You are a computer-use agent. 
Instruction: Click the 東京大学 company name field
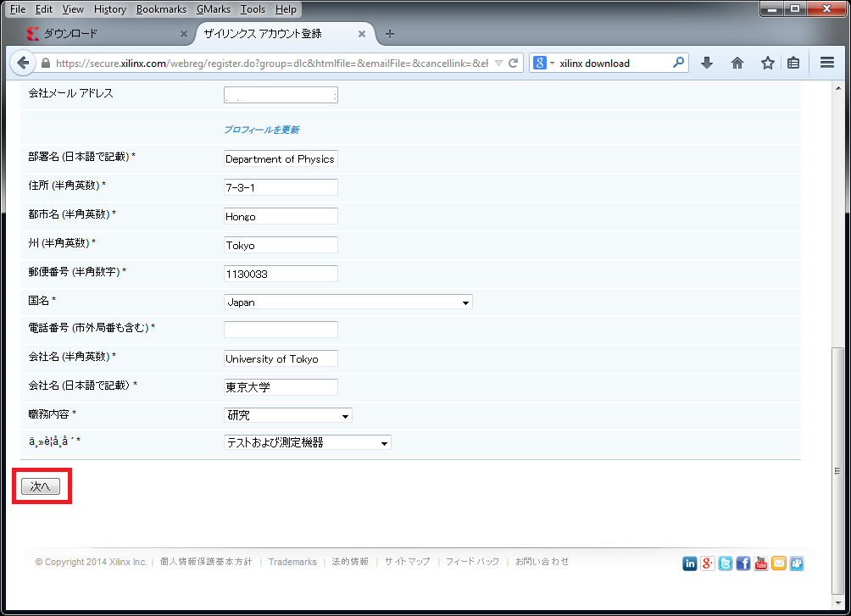(x=281, y=387)
